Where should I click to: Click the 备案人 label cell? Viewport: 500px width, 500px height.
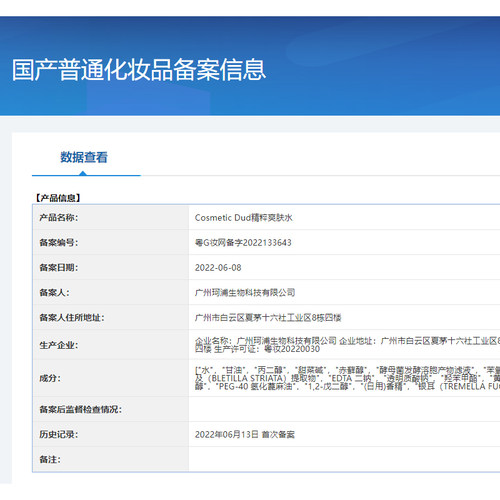111,292
